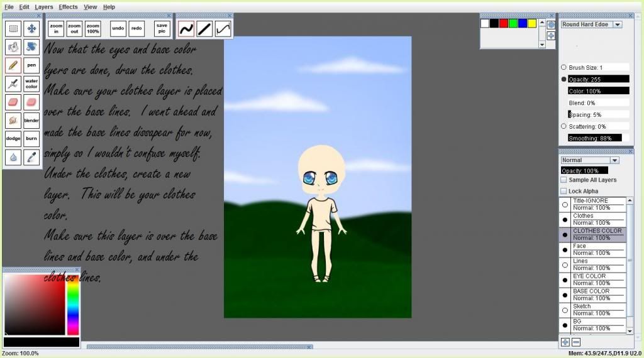Screen dimensions: 644x358
Task: Choose the straight line stroke mode icon
Action: point(204,28)
